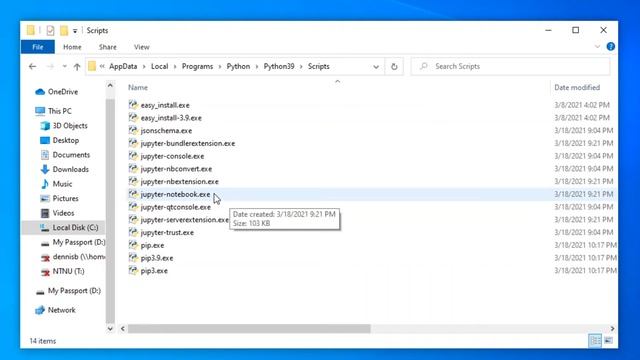Image resolution: width=640 pixels, height=360 pixels.
Task: Open the 3D Objects folder icon
Action: pyautogui.click(x=45, y=126)
